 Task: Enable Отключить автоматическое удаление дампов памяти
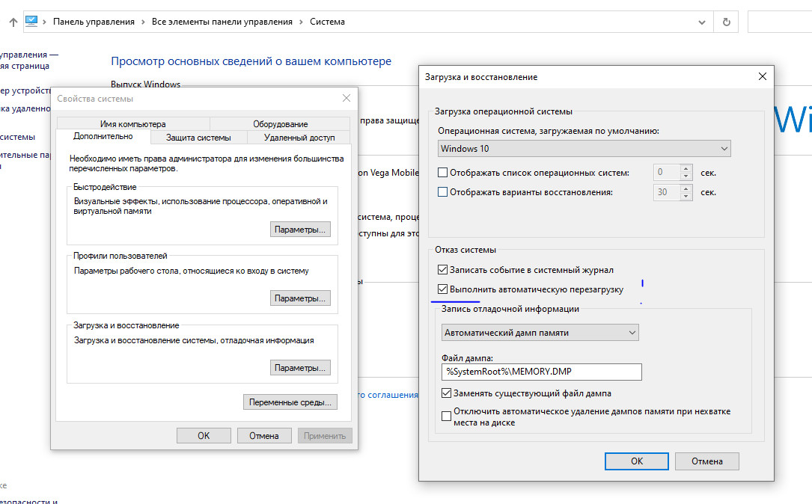click(x=446, y=416)
